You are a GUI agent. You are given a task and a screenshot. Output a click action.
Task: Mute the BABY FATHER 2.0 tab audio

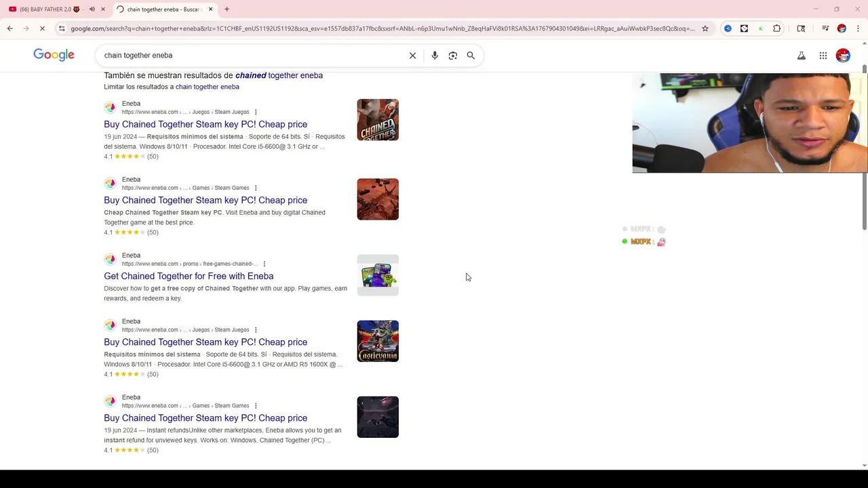point(92,9)
